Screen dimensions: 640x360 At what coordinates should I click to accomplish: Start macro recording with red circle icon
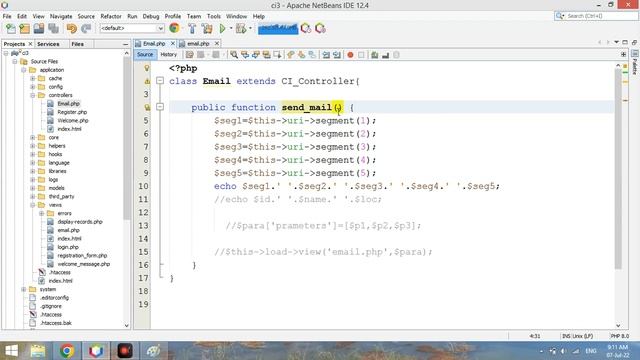[350, 55]
